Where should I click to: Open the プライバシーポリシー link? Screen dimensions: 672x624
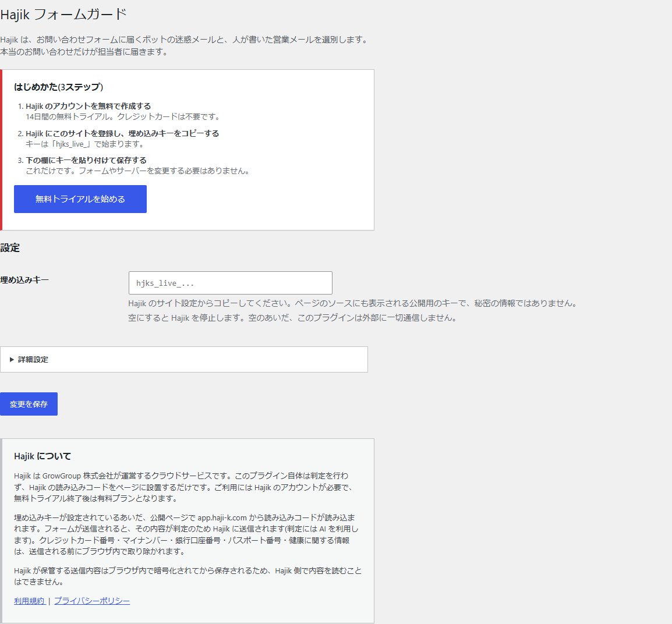pyautogui.click(x=91, y=601)
